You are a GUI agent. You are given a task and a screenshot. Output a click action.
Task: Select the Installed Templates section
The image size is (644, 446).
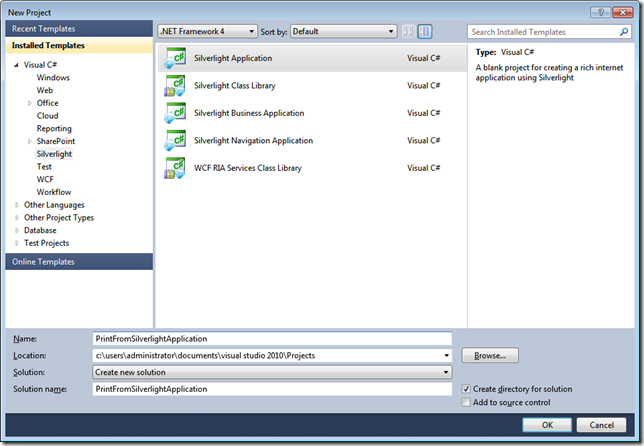point(79,46)
